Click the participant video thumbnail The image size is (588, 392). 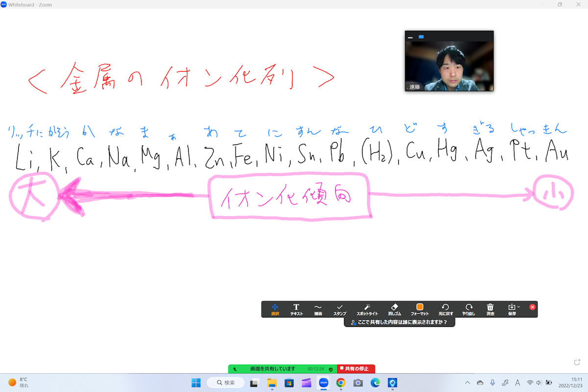(x=449, y=66)
